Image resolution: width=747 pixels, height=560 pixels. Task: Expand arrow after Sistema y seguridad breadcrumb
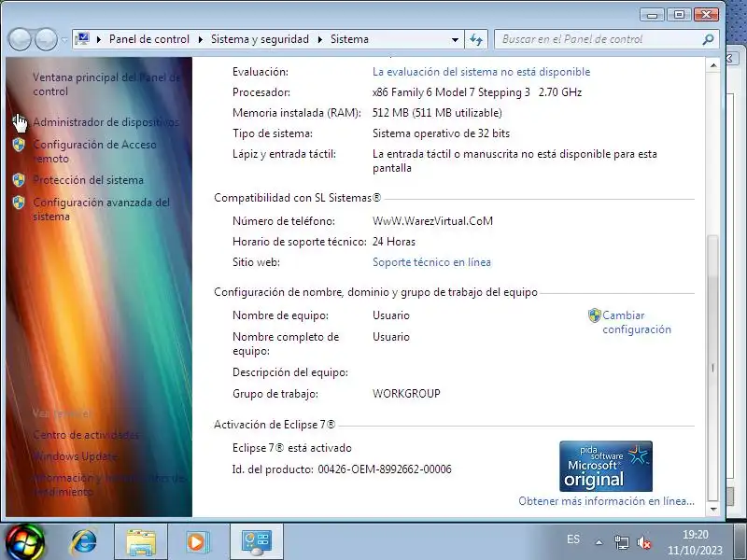320,39
